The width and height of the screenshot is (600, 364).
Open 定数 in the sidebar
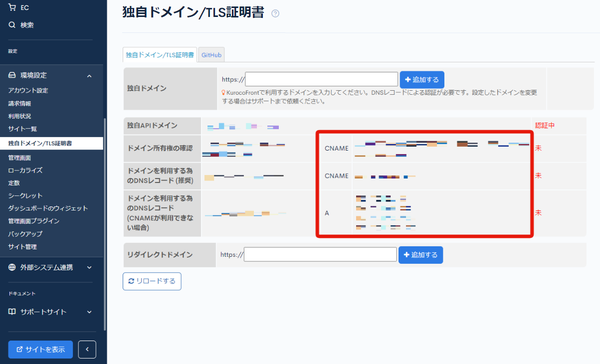[14, 183]
